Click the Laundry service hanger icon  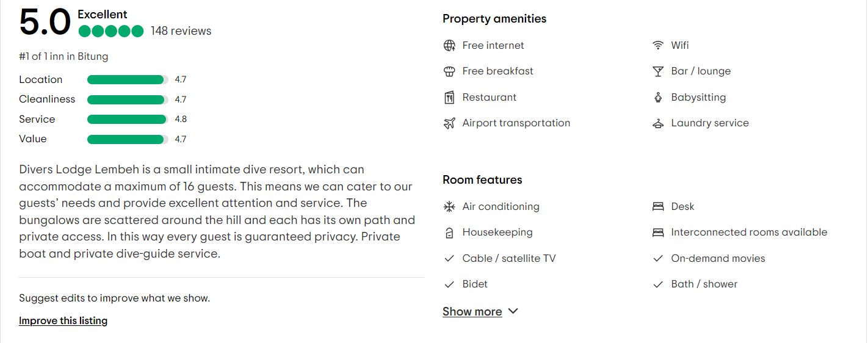coord(658,123)
